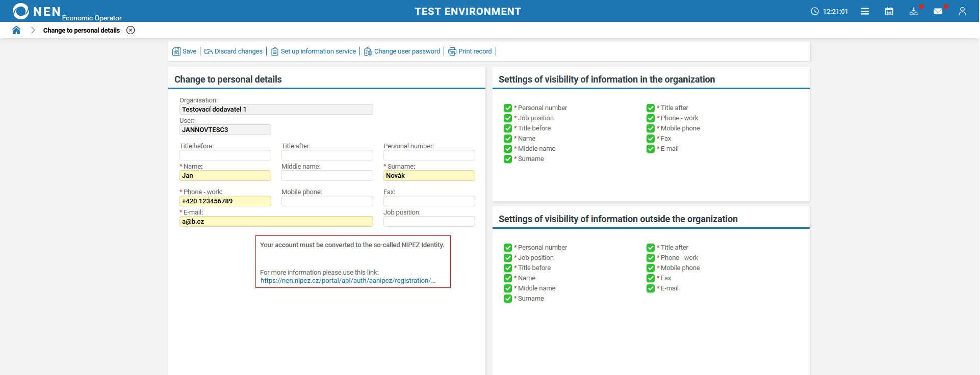Uncheck Phone - work visibility in the organization
980x375 pixels.
click(x=651, y=118)
